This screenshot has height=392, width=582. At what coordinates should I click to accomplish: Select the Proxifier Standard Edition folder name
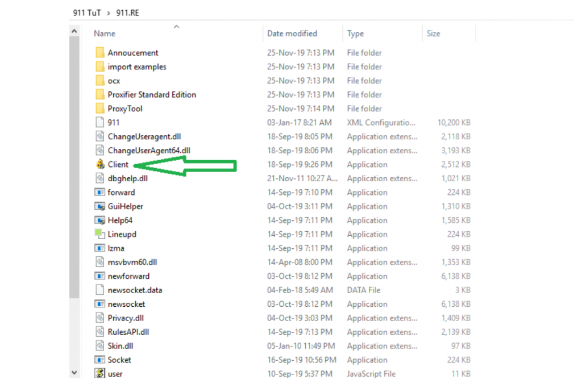(x=152, y=94)
